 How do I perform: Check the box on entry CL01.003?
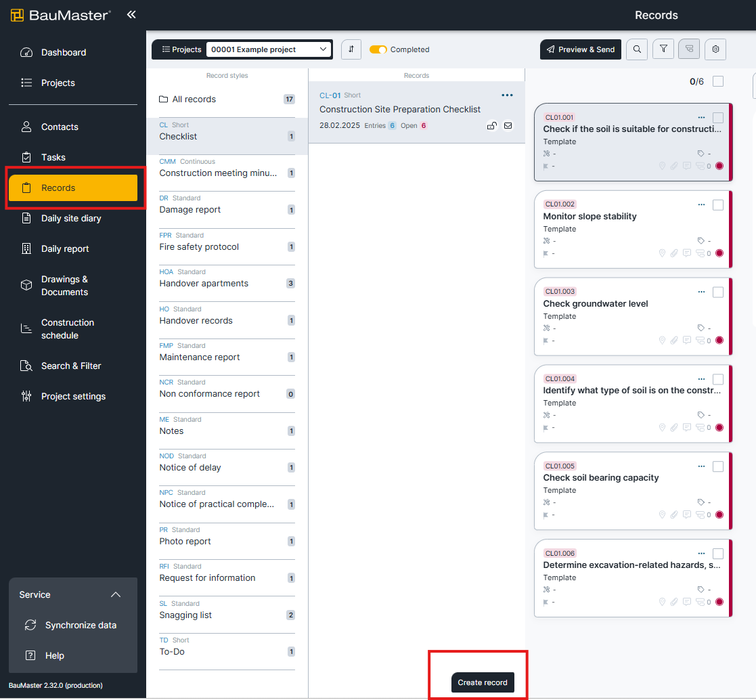pyautogui.click(x=718, y=292)
